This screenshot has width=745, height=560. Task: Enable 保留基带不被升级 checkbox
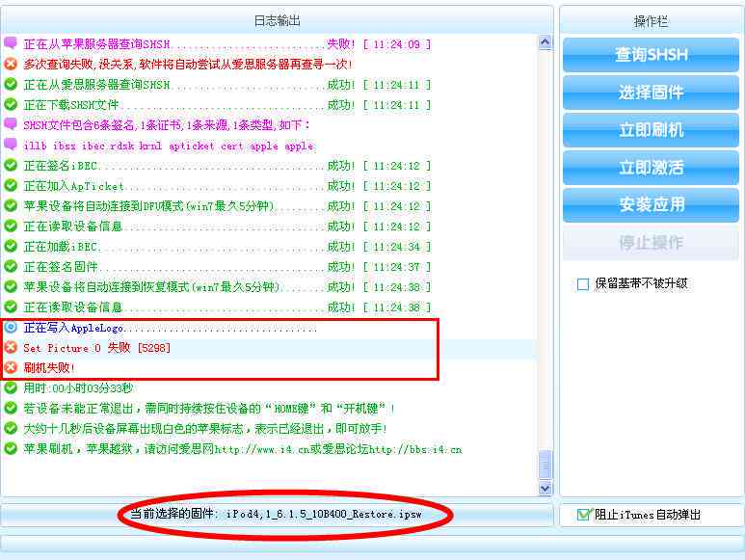point(582,284)
